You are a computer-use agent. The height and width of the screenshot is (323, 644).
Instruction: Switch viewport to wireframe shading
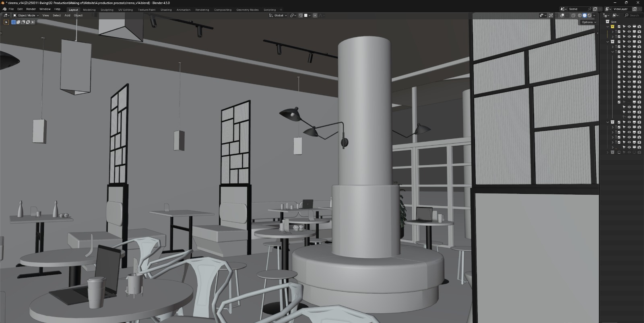point(580,15)
